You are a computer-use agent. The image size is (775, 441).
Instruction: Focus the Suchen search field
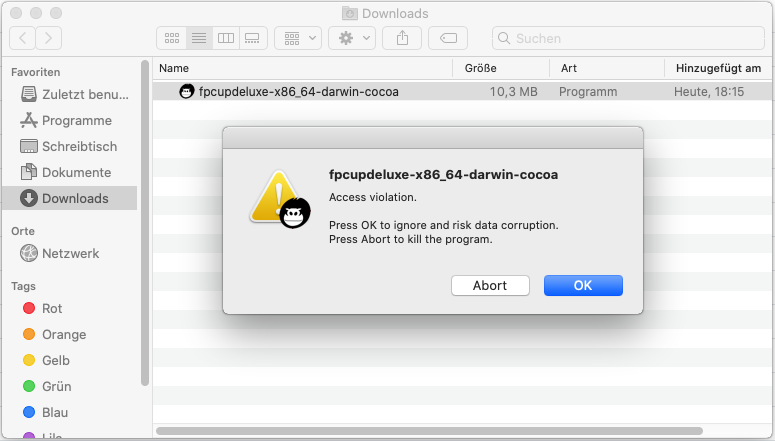628,38
